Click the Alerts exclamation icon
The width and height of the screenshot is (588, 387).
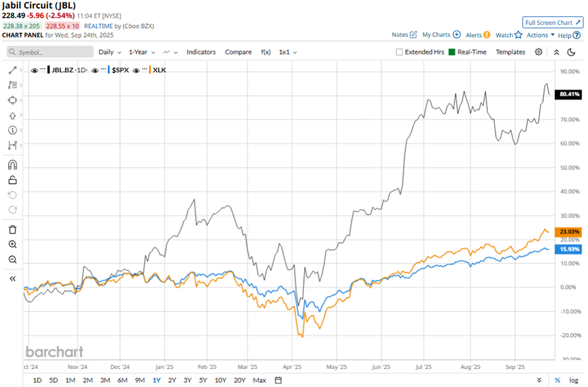click(487, 35)
